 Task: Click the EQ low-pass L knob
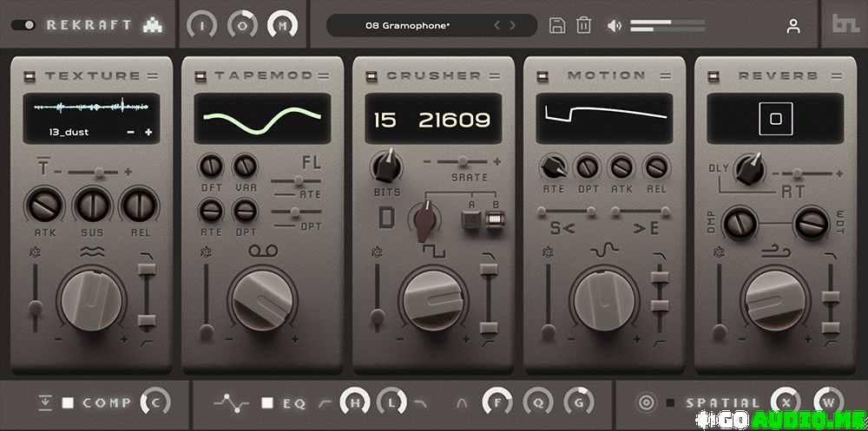click(392, 402)
